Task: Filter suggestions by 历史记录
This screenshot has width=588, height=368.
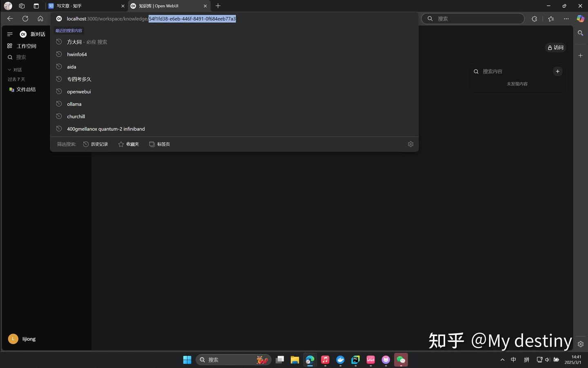Action: (96, 144)
